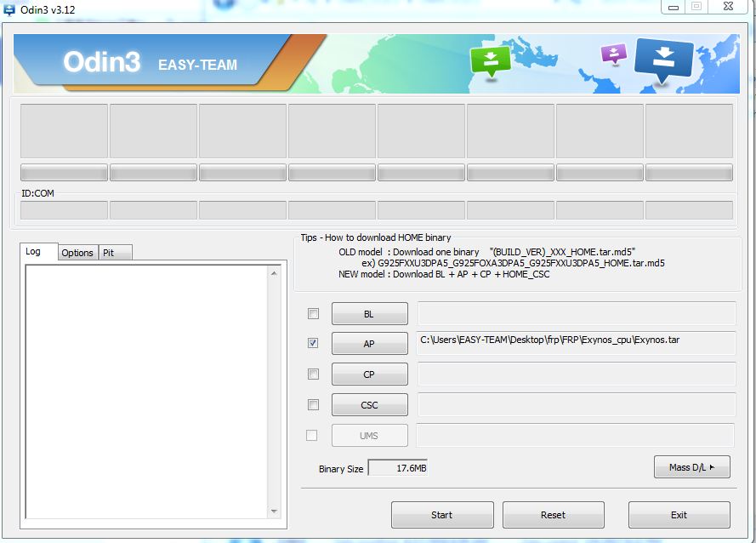Viewport: 756px width, 543px height.
Task: Click inside the Log text area
Action: [147, 392]
